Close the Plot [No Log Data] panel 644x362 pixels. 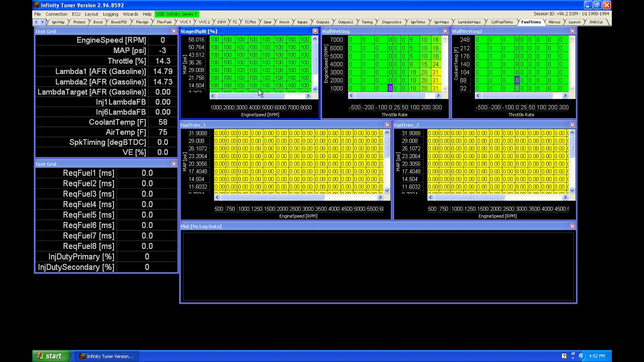point(572,227)
